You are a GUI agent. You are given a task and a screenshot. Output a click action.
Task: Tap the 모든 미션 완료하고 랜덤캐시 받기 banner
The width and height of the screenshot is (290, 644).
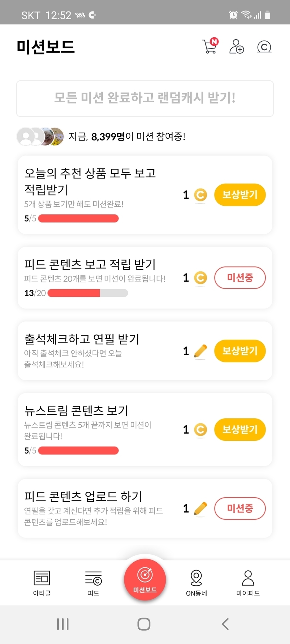click(145, 98)
